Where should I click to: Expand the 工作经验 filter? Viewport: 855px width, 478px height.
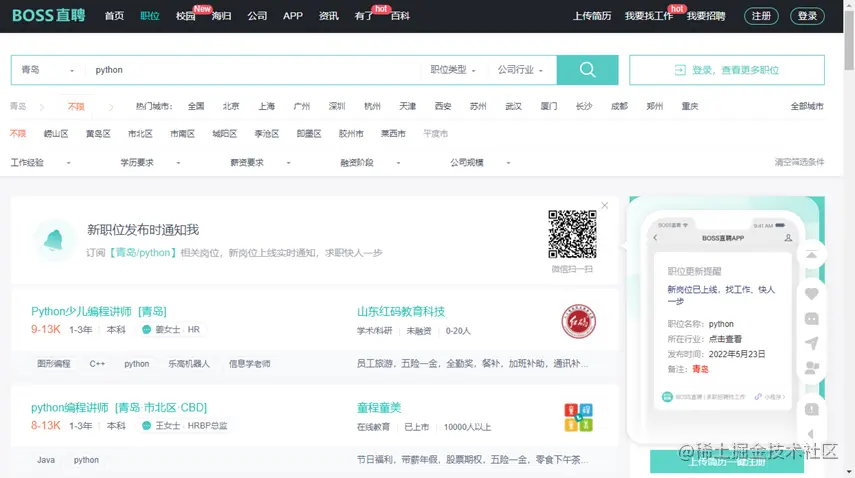tap(40, 162)
